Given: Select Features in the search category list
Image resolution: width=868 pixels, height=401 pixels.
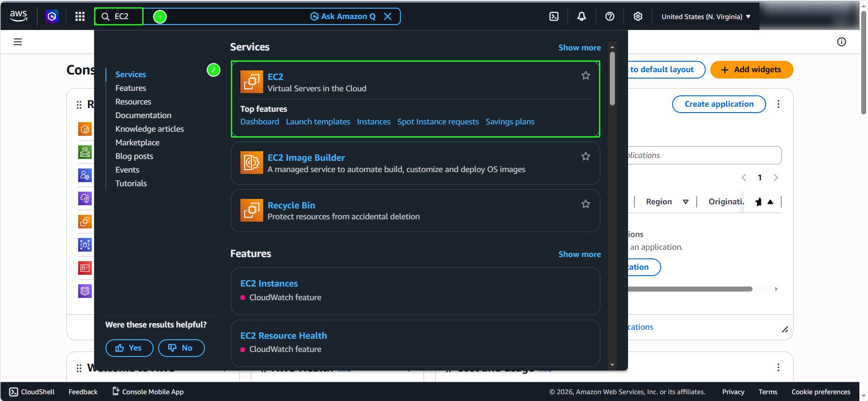Looking at the screenshot, I should click(131, 88).
